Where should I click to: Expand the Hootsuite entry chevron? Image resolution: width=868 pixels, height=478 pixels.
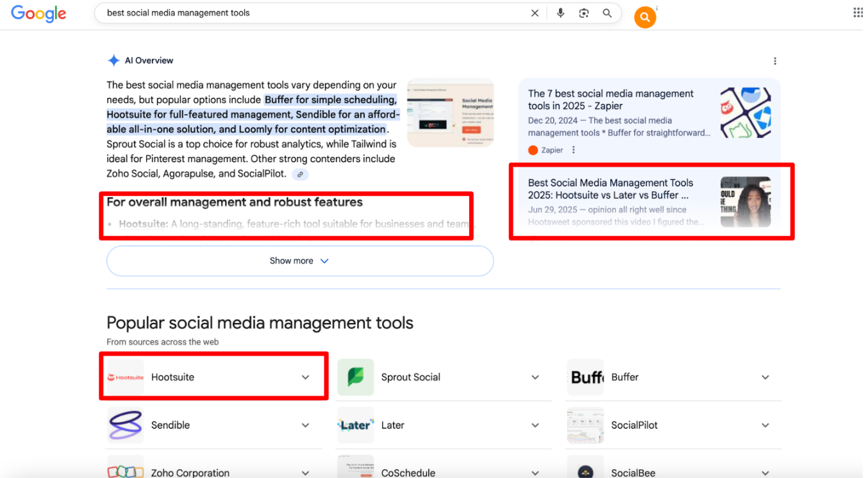306,377
